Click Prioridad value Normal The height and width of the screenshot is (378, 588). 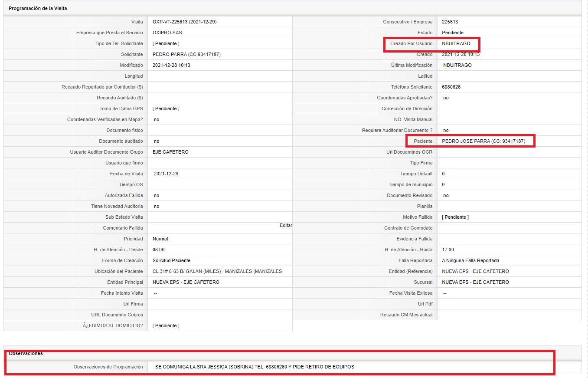tap(160, 239)
